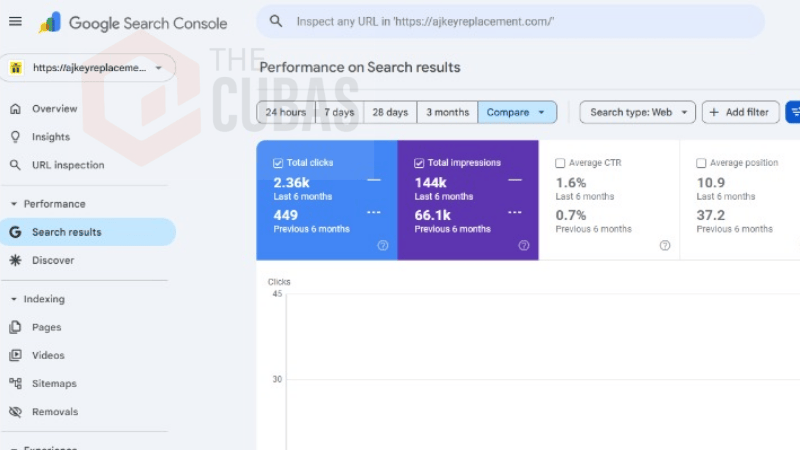Click the URL inspection magnifier icon
Viewport: 800px width, 450px height.
(x=15, y=165)
